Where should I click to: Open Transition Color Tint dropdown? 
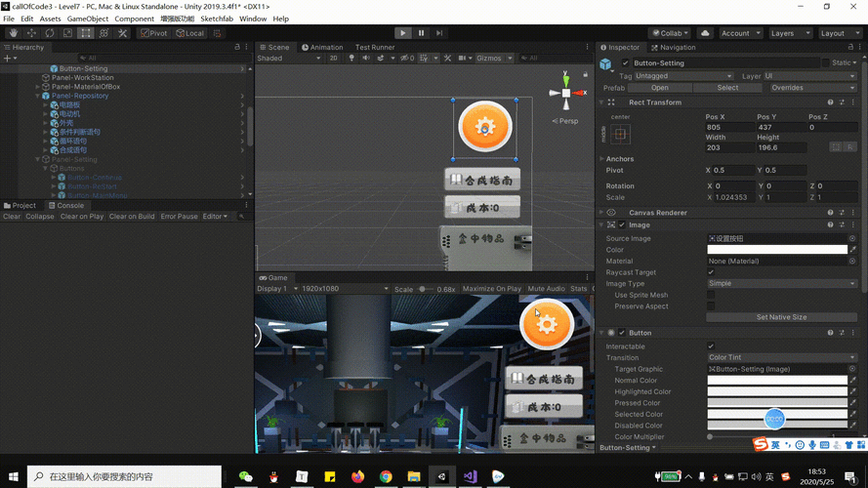click(x=782, y=357)
